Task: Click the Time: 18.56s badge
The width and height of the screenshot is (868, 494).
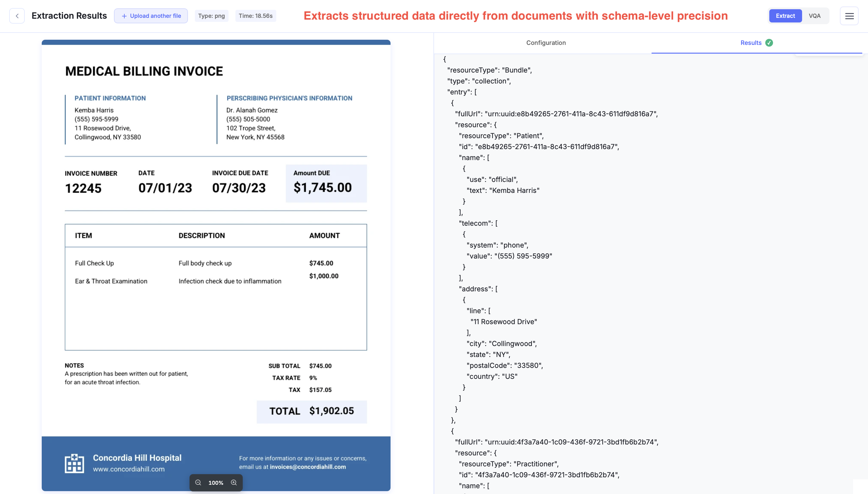Action: pyautogui.click(x=255, y=16)
